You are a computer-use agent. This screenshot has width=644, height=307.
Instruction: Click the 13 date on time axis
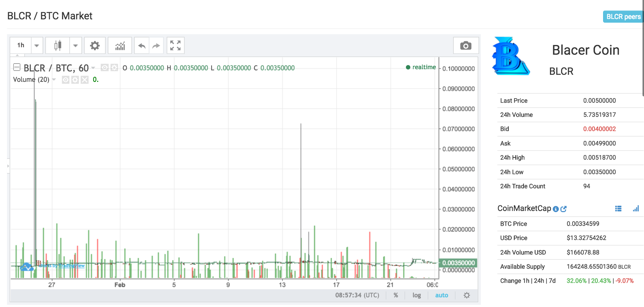point(282,285)
